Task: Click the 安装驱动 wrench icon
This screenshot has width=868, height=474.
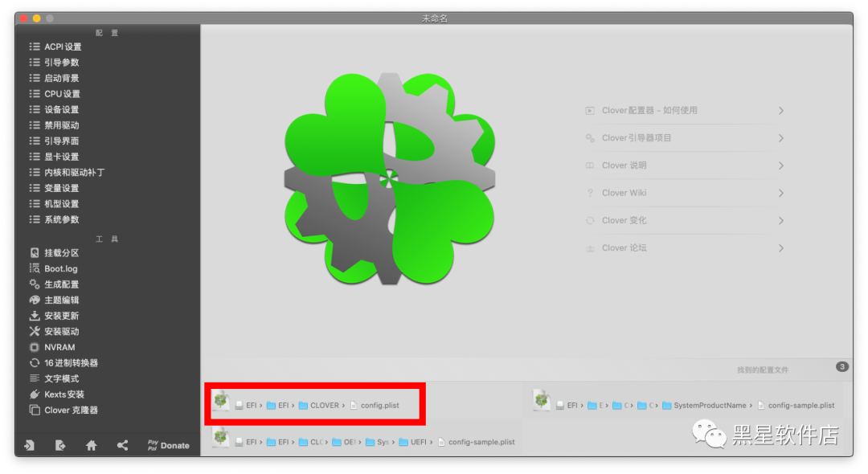Action: [35, 331]
